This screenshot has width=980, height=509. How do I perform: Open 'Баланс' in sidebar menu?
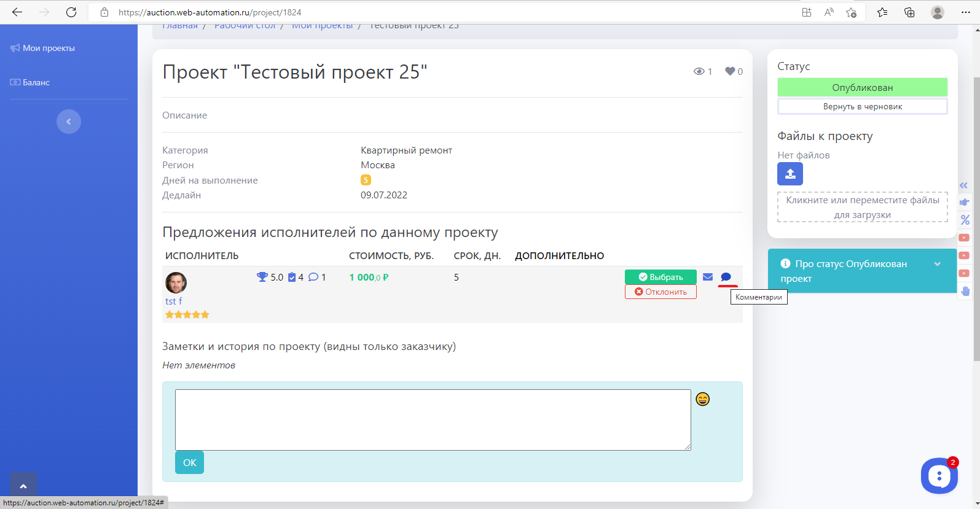click(36, 82)
